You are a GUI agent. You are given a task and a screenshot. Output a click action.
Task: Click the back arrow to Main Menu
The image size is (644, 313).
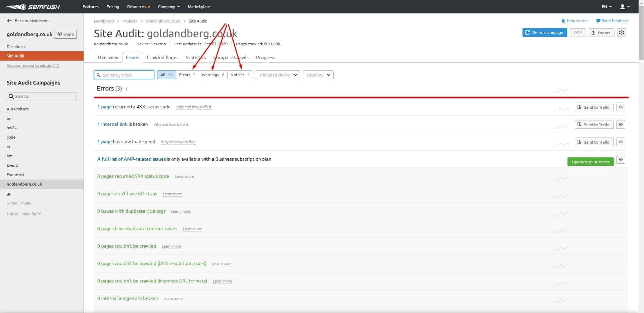click(x=9, y=21)
